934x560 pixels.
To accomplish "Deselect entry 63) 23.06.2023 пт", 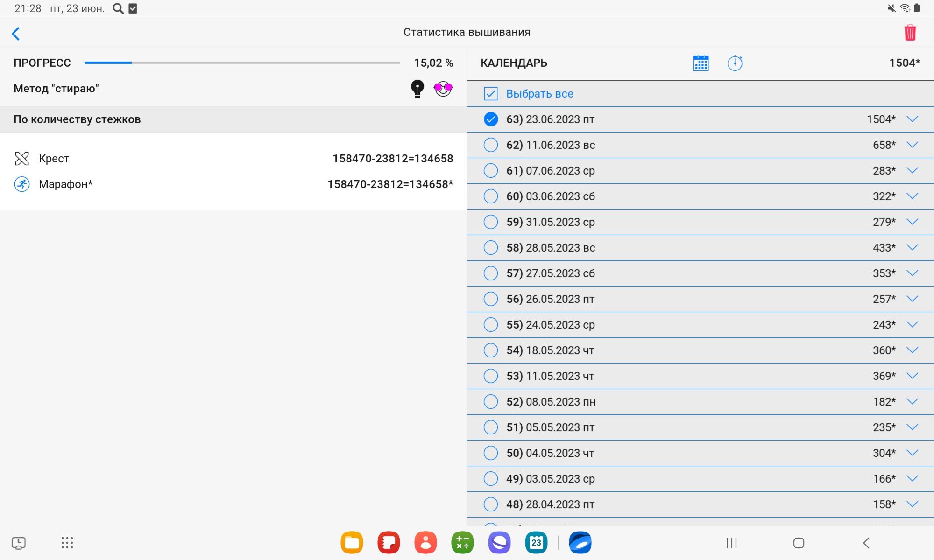I will click(491, 119).
